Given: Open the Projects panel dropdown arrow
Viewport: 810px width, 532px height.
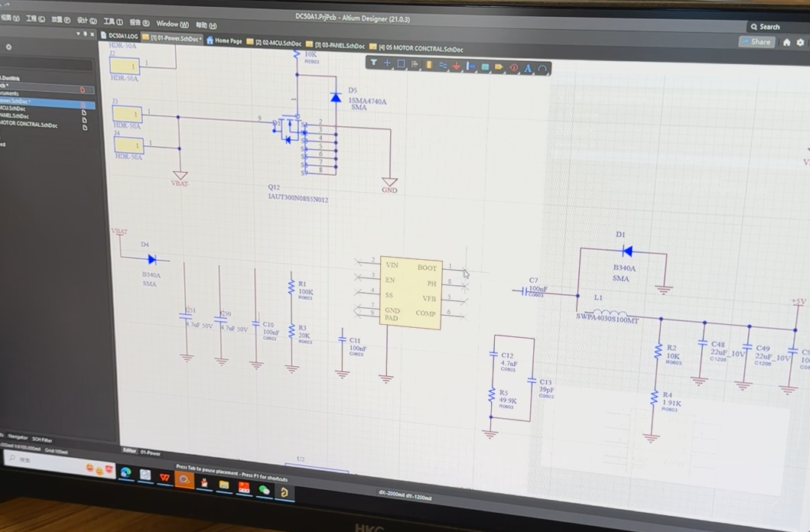Looking at the screenshot, I should (x=78, y=34).
